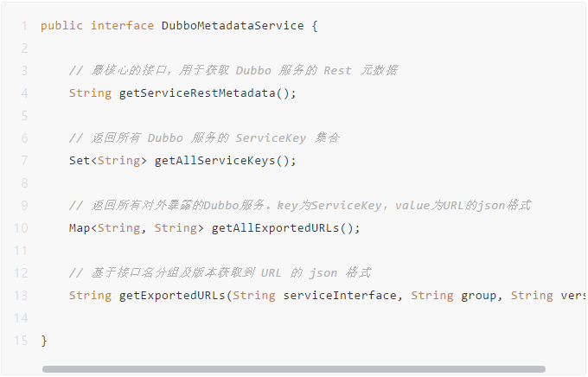Click the horizontal scrollbar thumb below the code
Screen dimensions: 588x377
294,369
